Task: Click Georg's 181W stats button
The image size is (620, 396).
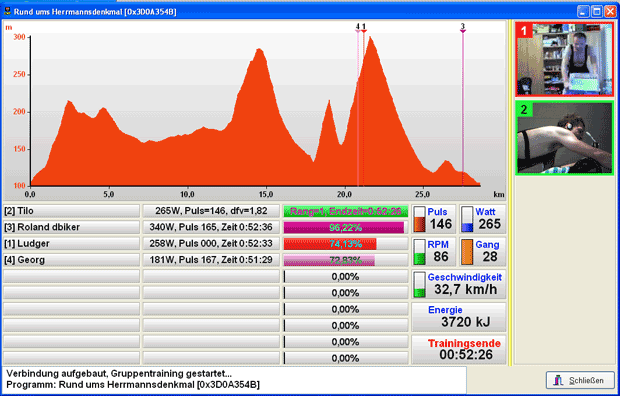Action: (x=211, y=260)
